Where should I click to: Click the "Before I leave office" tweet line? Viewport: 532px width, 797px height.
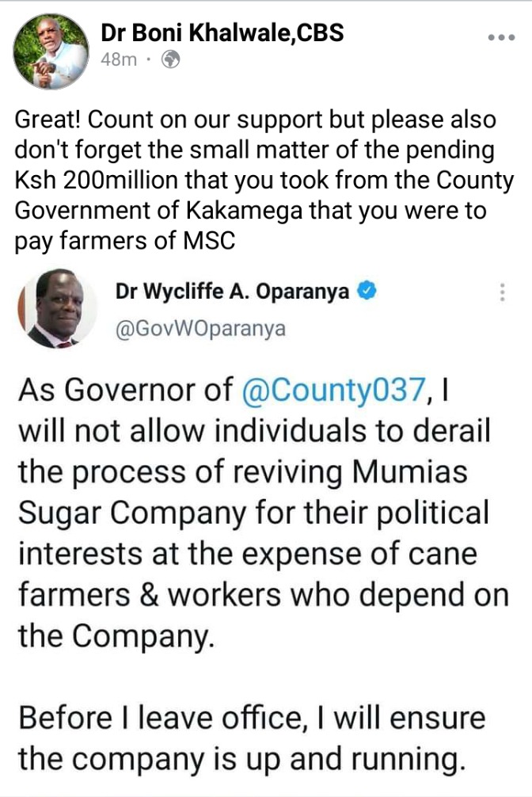pyautogui.click(x=252, y=718)
